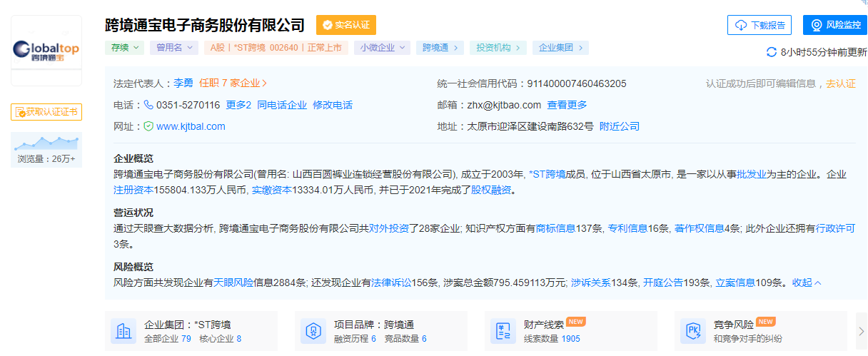
Task: View 任职 7 家企业 list
Action: 233,83
